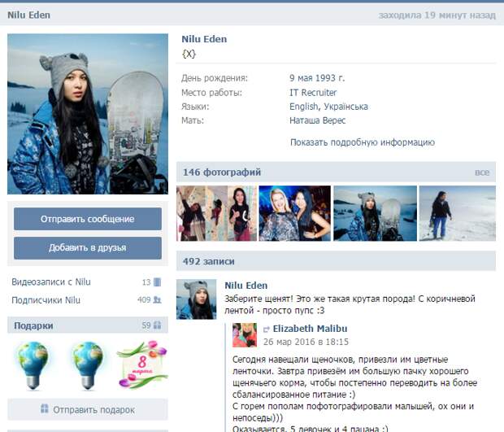Select the Українська language link
This screenshot has height=432, width=504.
tap(345, 107)
